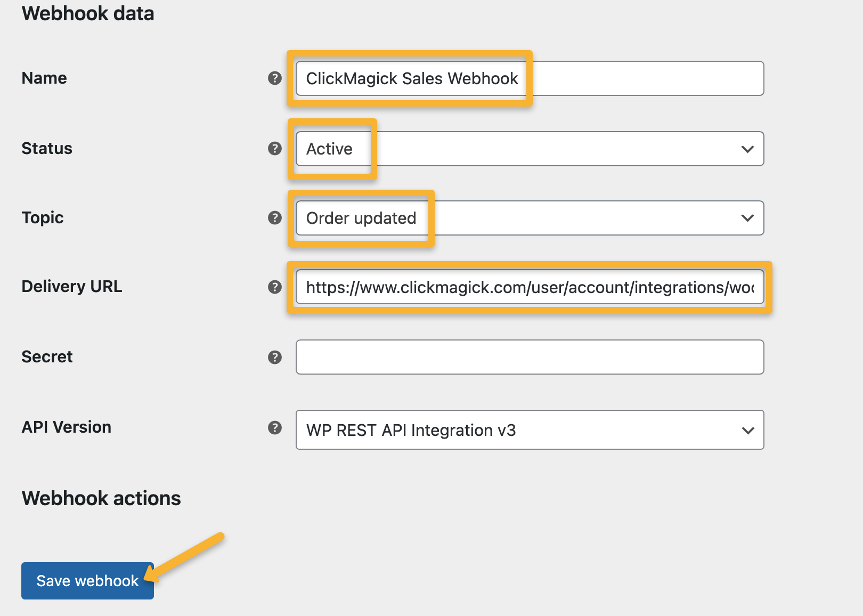Click into the Delivery URL text field
Image resolution: width=863 pixels, height=616 pixels.
click(x=530, y=287)
